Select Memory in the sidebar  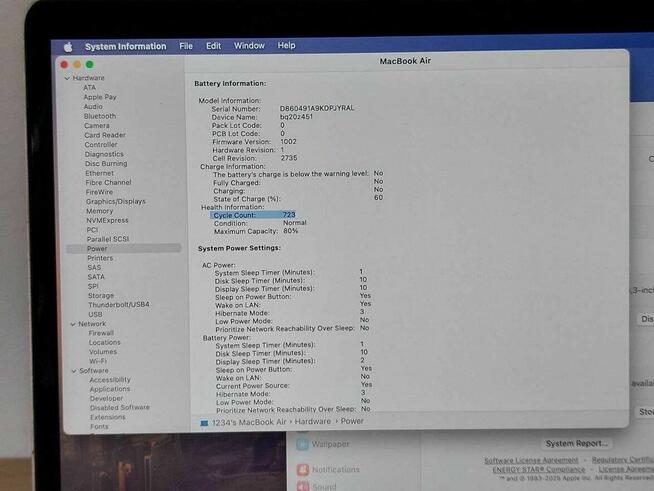(100, 211)
